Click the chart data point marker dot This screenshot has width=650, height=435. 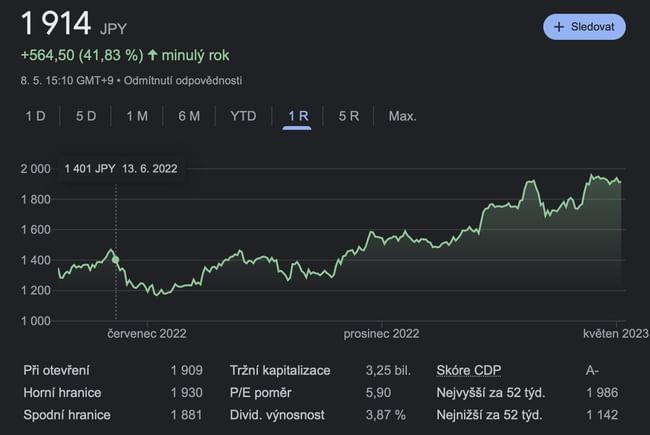116,260
